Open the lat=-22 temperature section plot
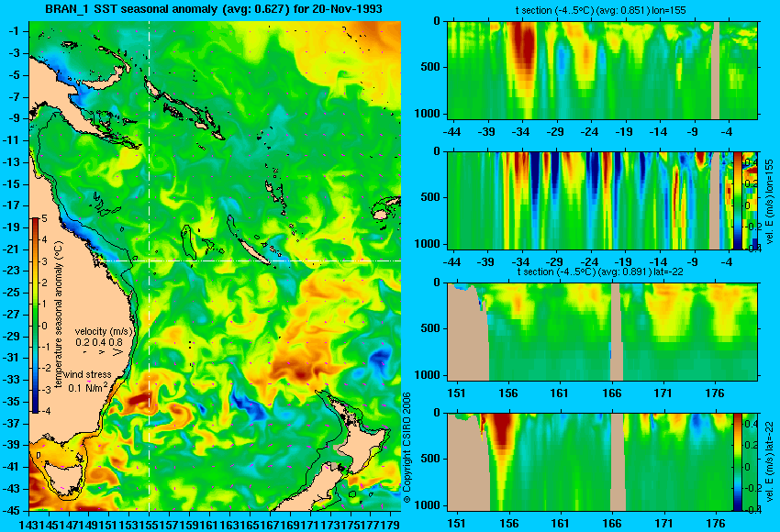Screen dimensions: 780x532 click(x=602, y=332)
